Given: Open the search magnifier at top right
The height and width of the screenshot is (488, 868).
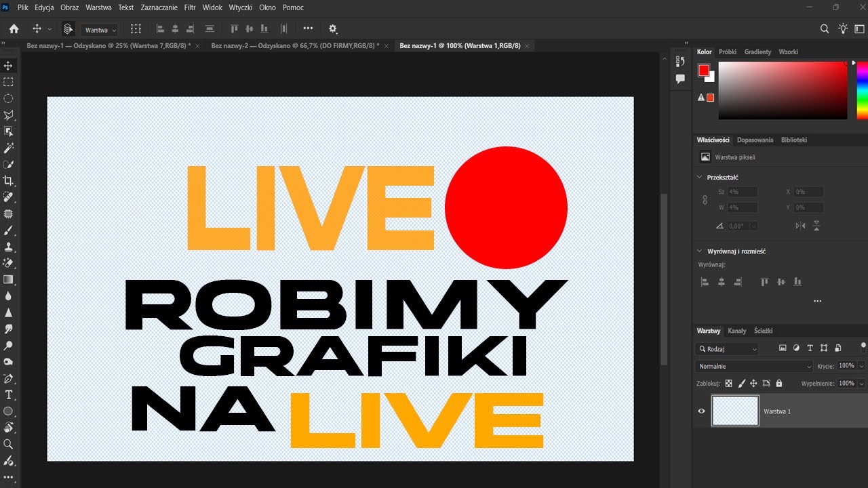Looking at the screenshot, I should pos(825,28).
